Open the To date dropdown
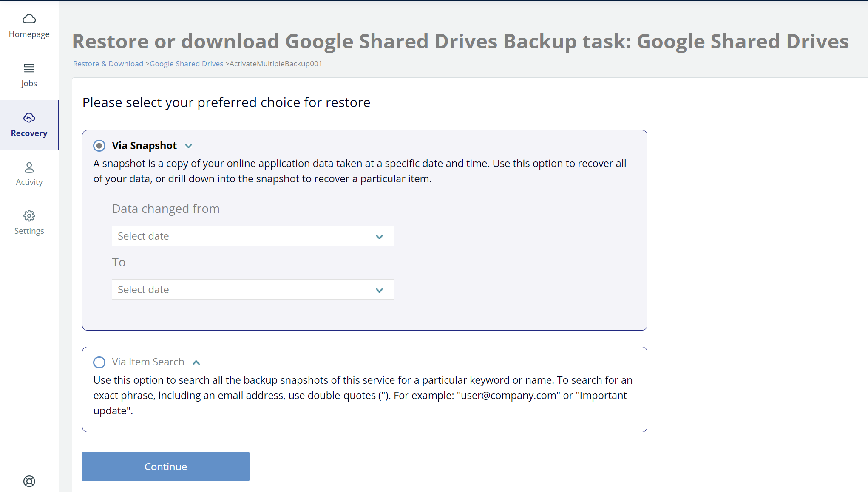868x492 pixels. point(253,289)
